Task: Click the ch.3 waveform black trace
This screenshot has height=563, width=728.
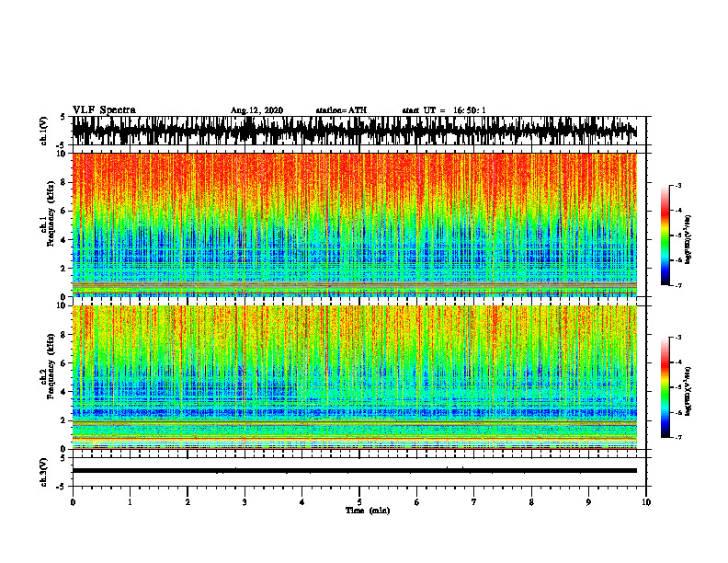Action: [355, 471]
